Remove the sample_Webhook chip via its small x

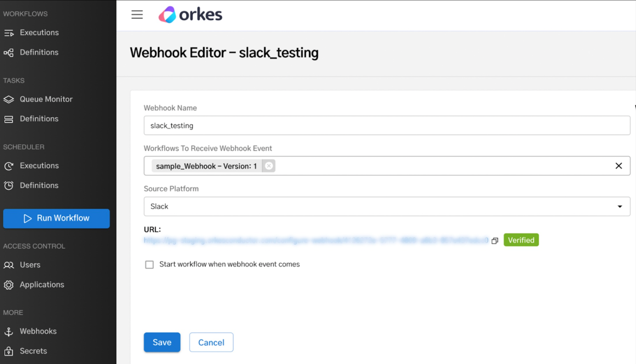coord(269,166)
